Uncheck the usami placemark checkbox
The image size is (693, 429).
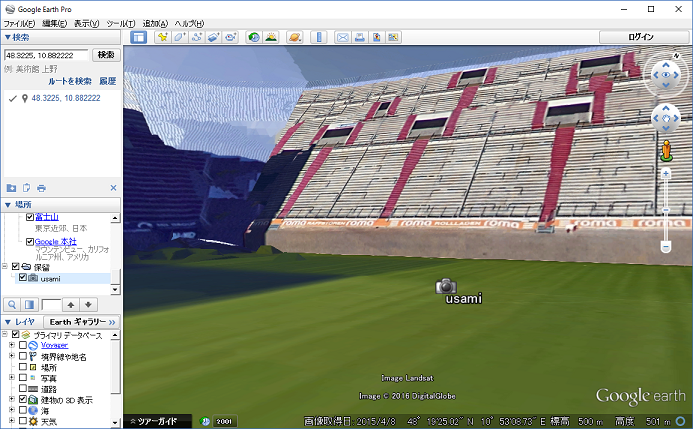point(23,278)
